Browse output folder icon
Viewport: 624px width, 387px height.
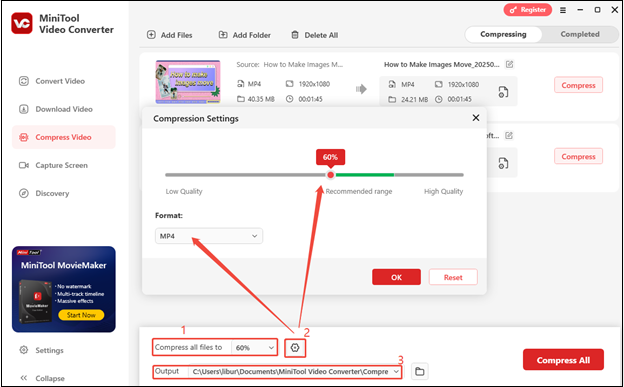pos(419,371)
